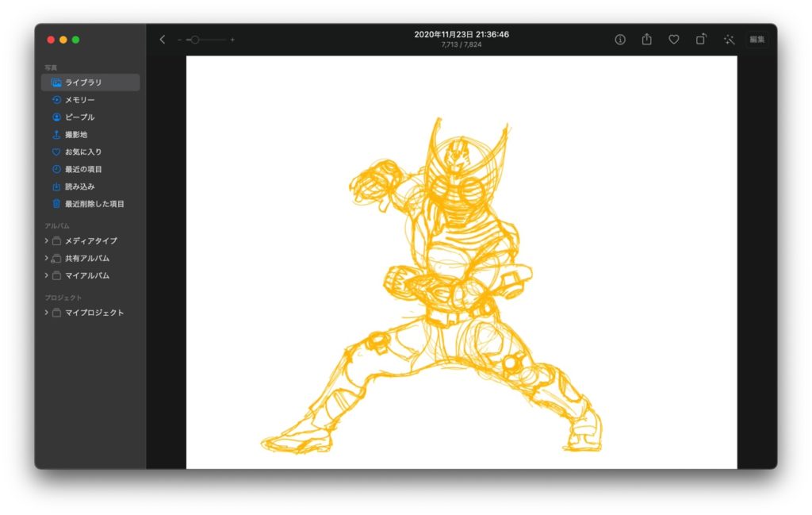Select the 共有アルバム folder row
This screenshot has width=812, height=515.
tap(90, 258)
